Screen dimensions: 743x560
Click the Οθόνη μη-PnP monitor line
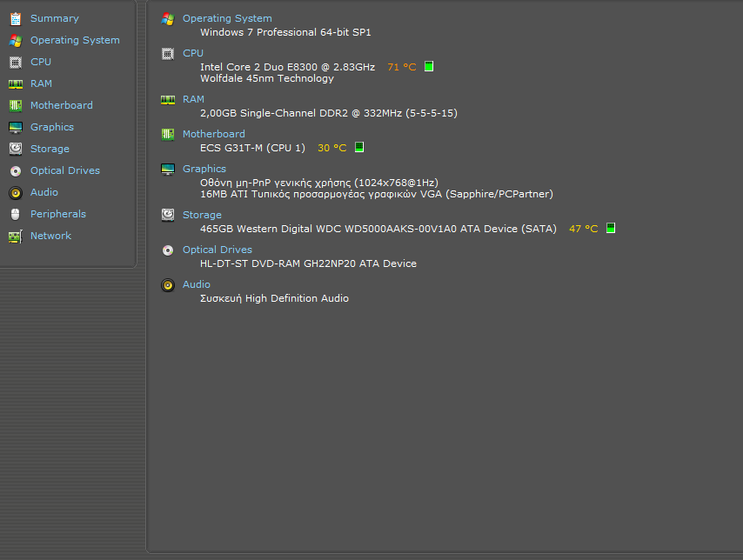319,183
